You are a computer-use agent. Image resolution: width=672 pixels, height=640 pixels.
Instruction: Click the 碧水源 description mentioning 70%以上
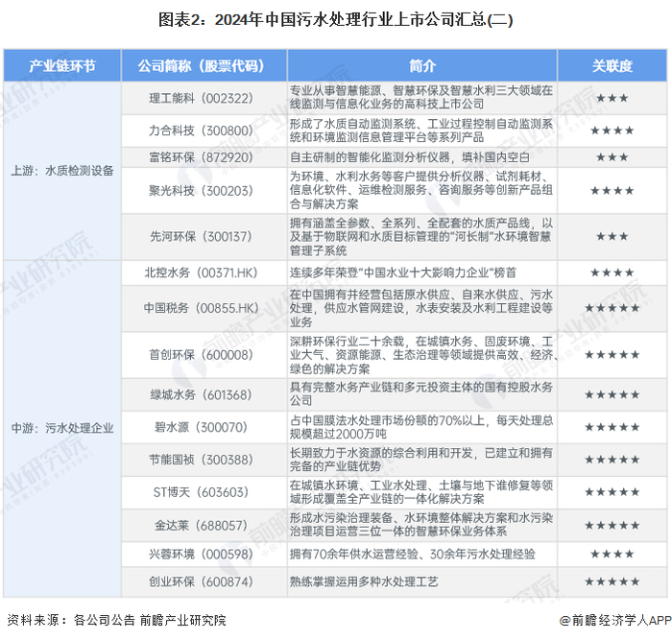coord(421,427)
